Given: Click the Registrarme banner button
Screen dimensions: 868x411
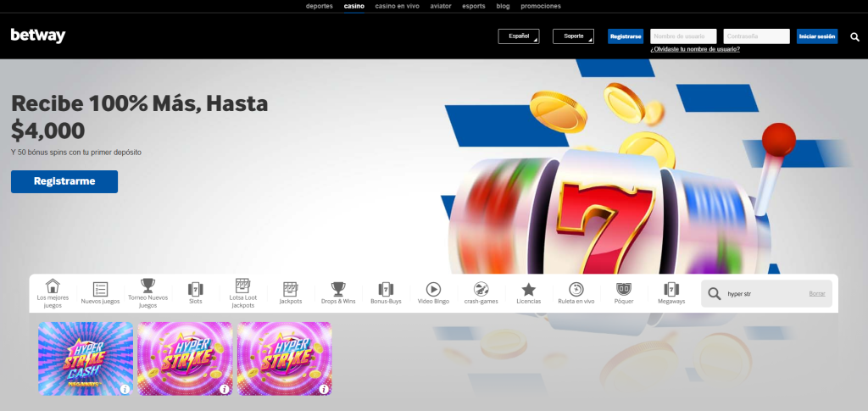Looking at the screenshot, I should point(64,181).
